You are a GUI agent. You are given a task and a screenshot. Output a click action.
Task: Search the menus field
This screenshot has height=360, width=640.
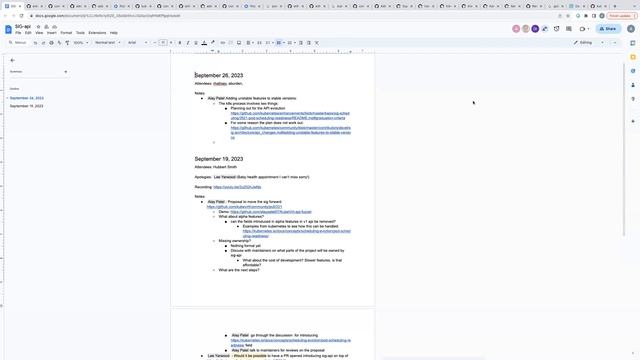(18, 42)
